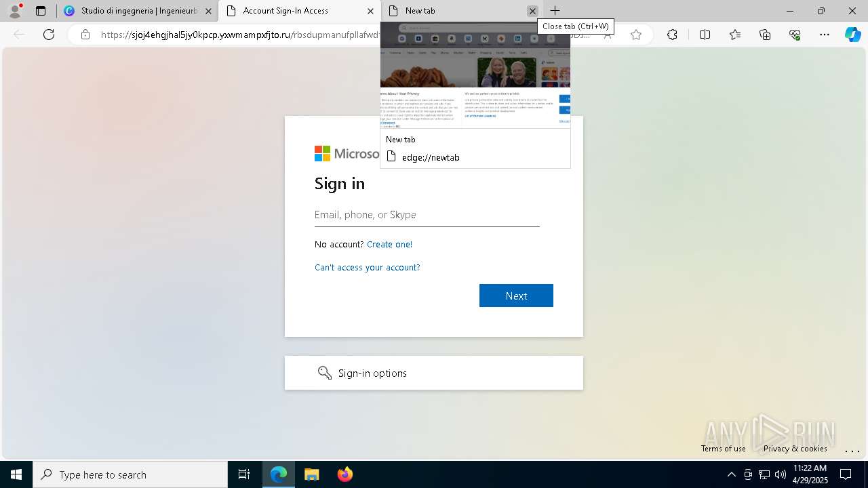Open Browser essentials heart icon
Image resolution: width=868 pixels, height=488 pixels.
click(795, 35)
